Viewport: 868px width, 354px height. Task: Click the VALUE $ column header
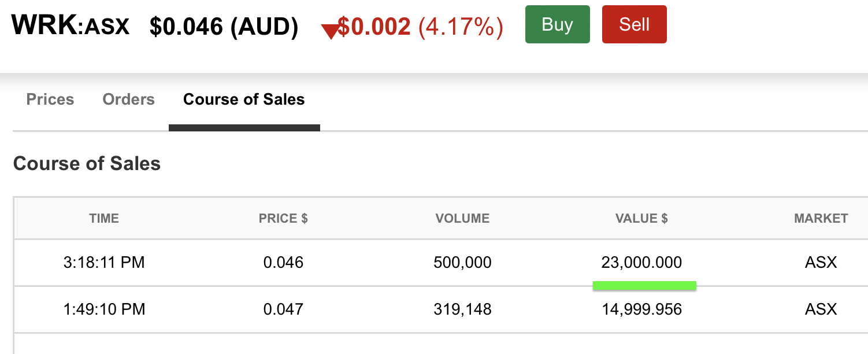[x=641, y=219]
